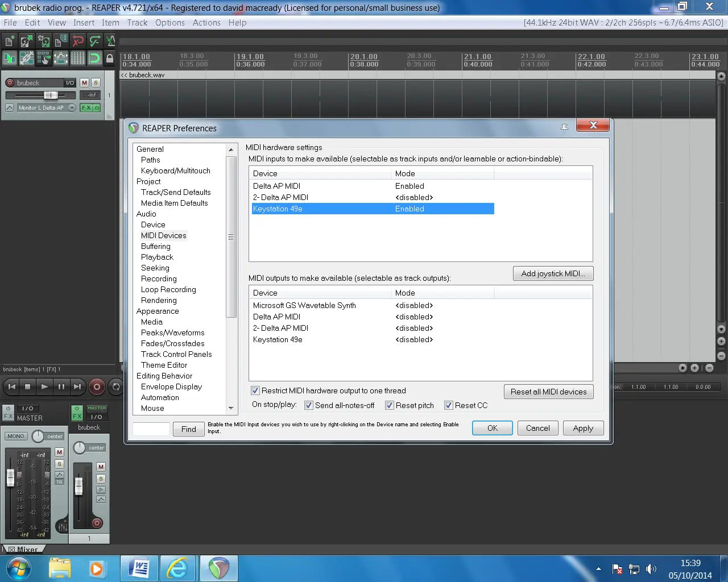
Task: Select Keystation 49e MIDI input row
Action: (x=373, y=209)
